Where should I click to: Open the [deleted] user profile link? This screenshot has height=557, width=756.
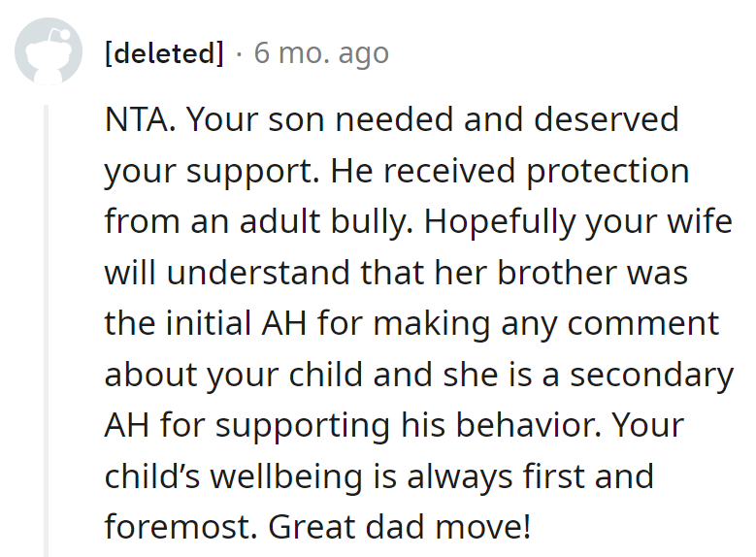click(164, 53)
